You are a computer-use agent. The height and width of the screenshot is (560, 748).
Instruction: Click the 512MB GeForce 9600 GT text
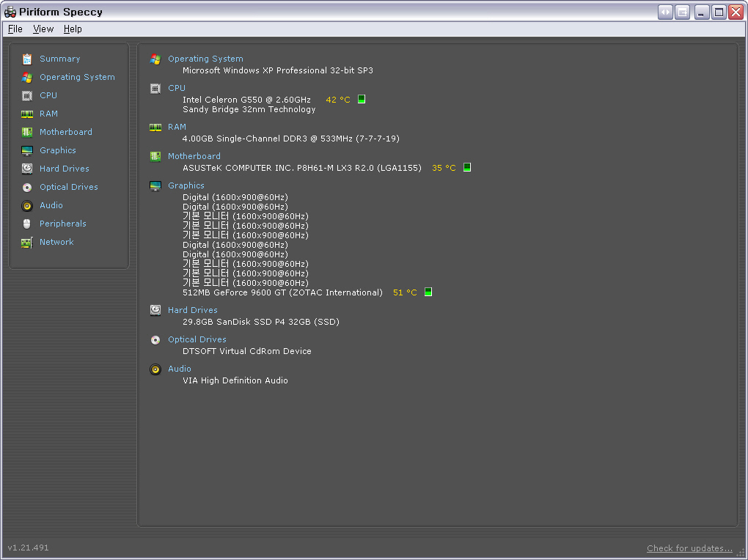[282, 292]
